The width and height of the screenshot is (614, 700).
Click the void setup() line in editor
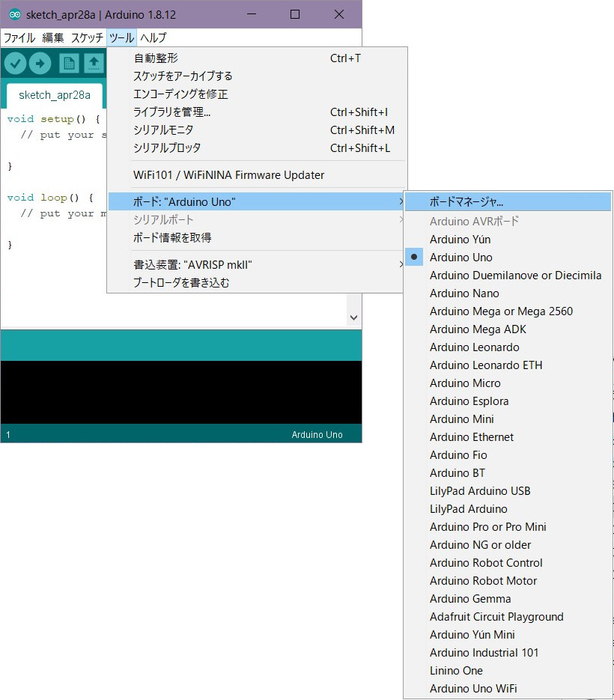(54, 119)
